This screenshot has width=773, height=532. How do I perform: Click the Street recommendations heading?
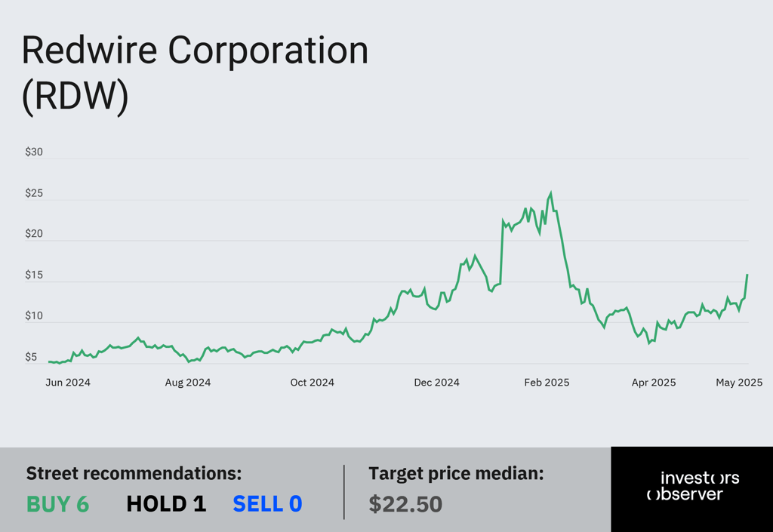134,473
